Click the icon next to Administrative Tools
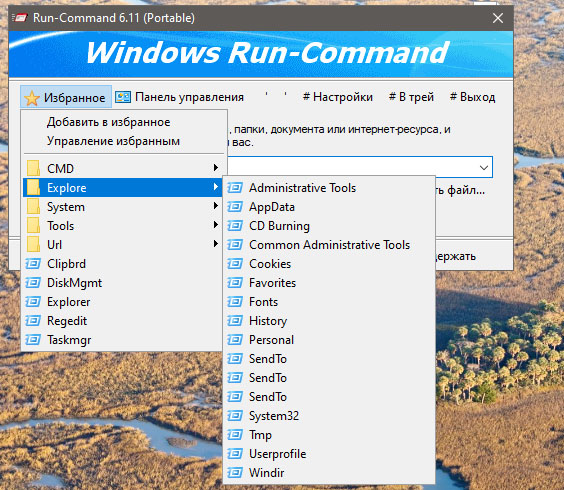The width and height of the screenshot is (564, 490). (235, 187)
